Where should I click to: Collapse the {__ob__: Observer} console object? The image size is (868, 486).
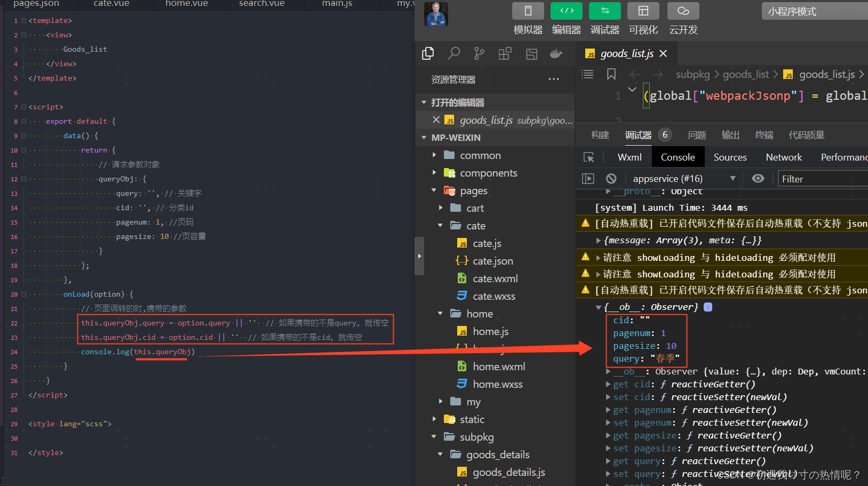point(599,307)
